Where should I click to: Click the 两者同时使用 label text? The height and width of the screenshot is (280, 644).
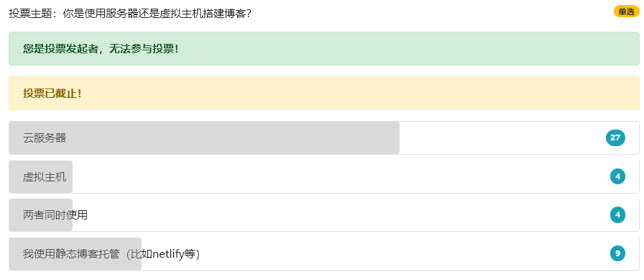point(55,215)
